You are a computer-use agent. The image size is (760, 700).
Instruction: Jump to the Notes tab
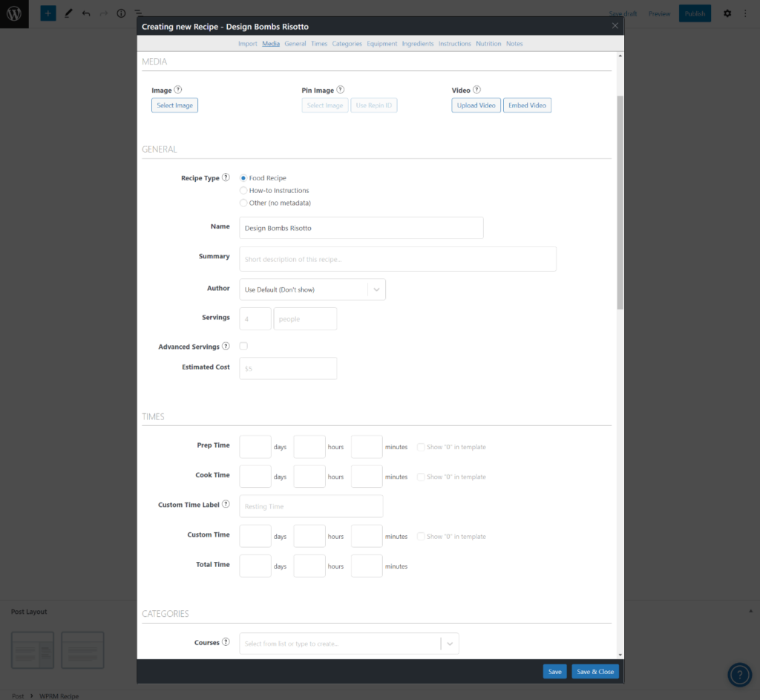tap(514, 44)
